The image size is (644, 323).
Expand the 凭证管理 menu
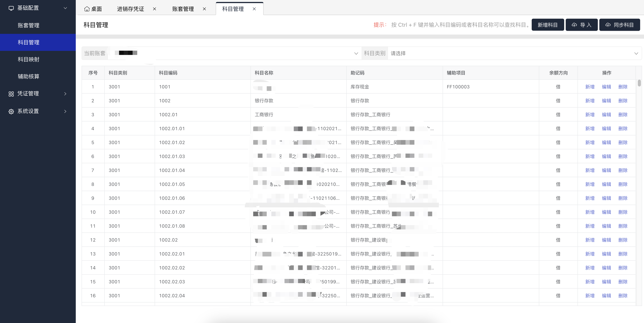coord(65,94)
